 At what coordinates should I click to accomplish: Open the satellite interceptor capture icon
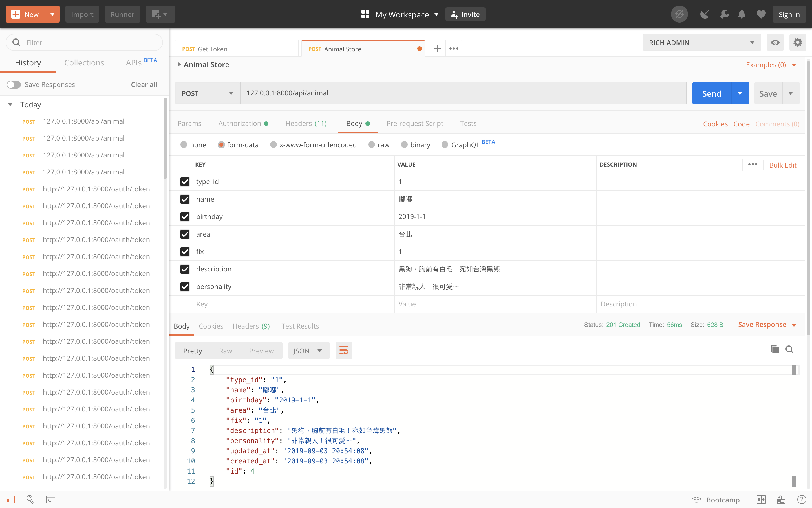(x=705, y=14)
